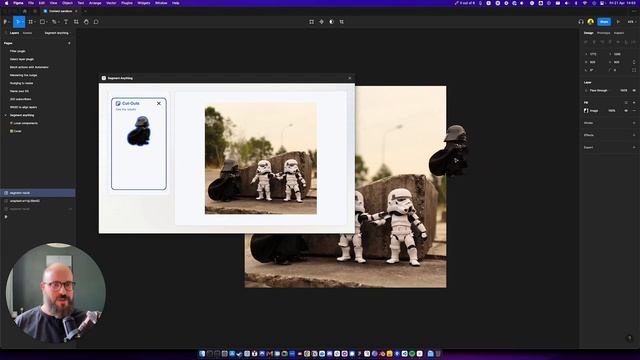Select the Comment tool

point(96,22)
